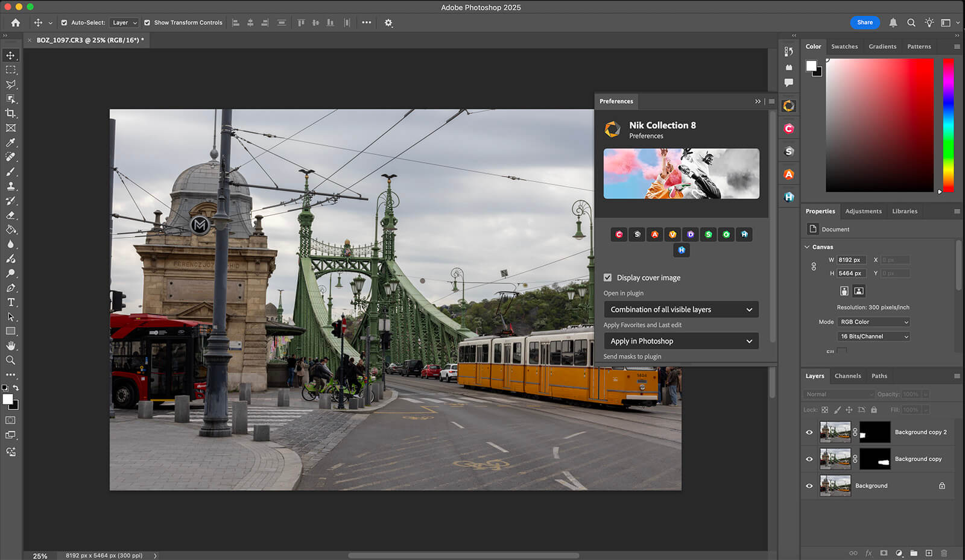Open the RGB Color mode dropdown

[873, 322]
